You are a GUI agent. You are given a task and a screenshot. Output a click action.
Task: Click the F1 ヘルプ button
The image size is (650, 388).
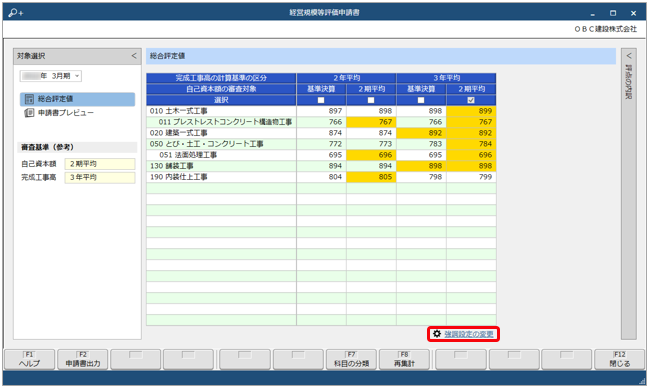point(29,359)
